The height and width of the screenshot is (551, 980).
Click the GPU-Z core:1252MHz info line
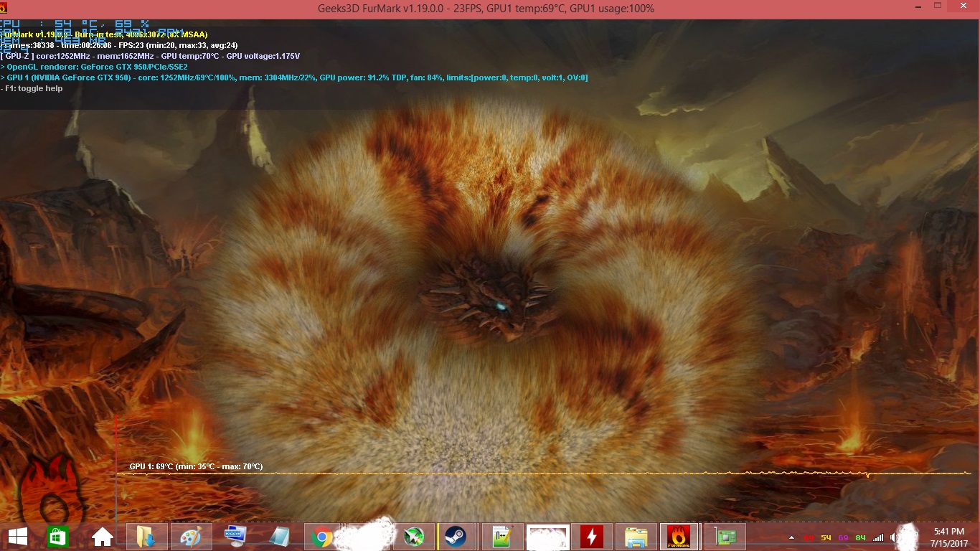151,56
